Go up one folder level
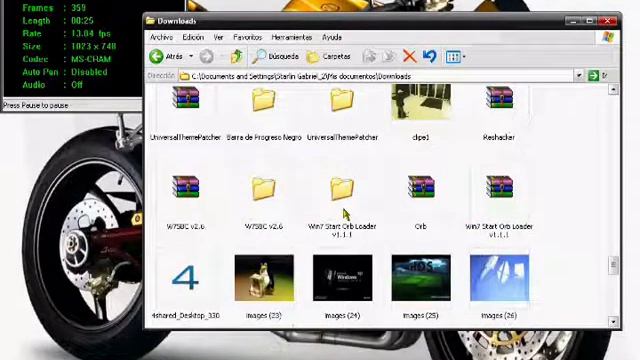Screen dimensions: 640x360 tap(236, 56)
